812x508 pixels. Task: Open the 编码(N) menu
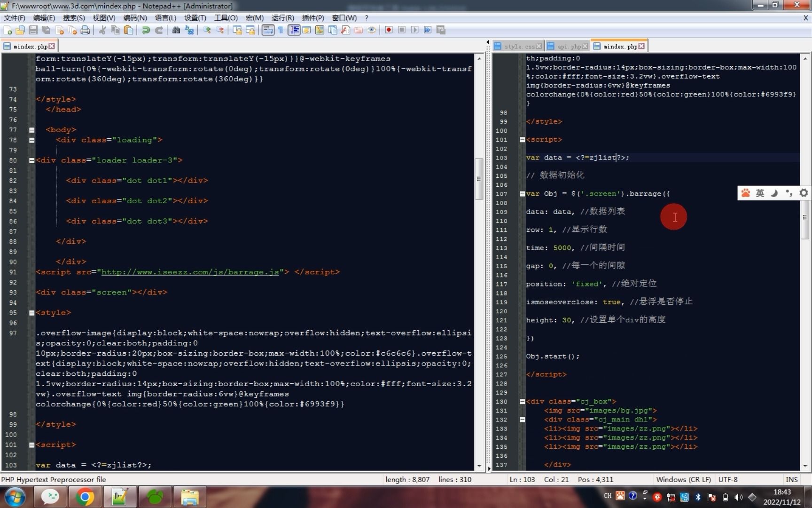pos(135,18)
